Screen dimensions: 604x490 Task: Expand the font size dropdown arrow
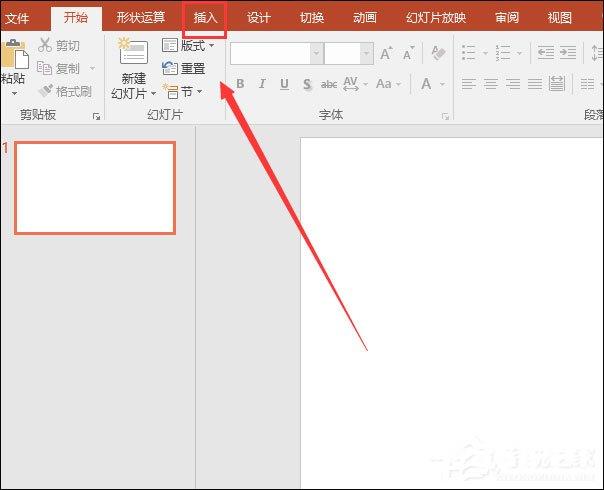[x=366, y=53]
